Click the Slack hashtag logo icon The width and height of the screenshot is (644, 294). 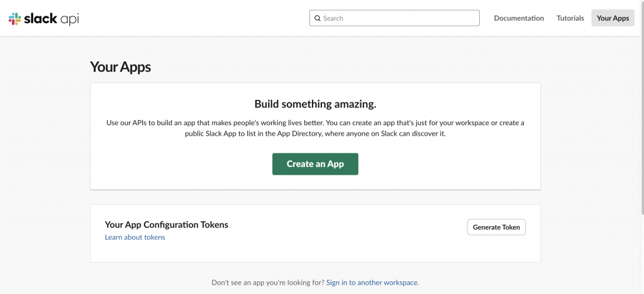pos(14,19)
